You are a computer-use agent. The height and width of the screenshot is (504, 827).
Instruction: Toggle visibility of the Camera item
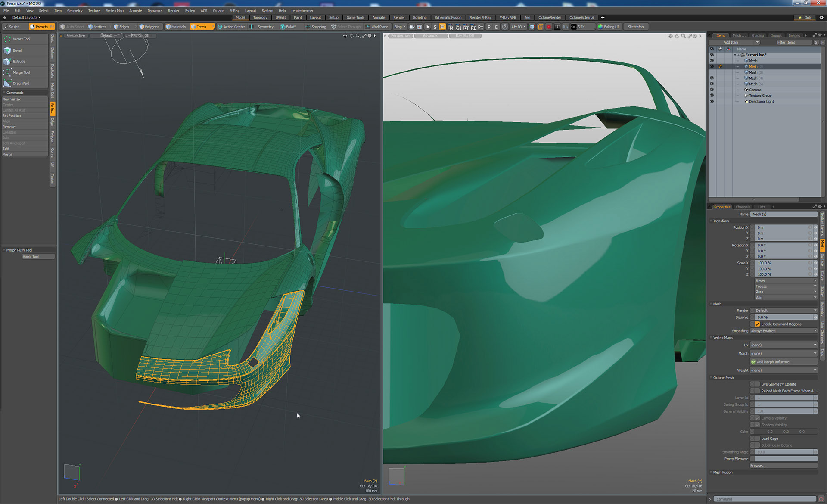(712, 90)
